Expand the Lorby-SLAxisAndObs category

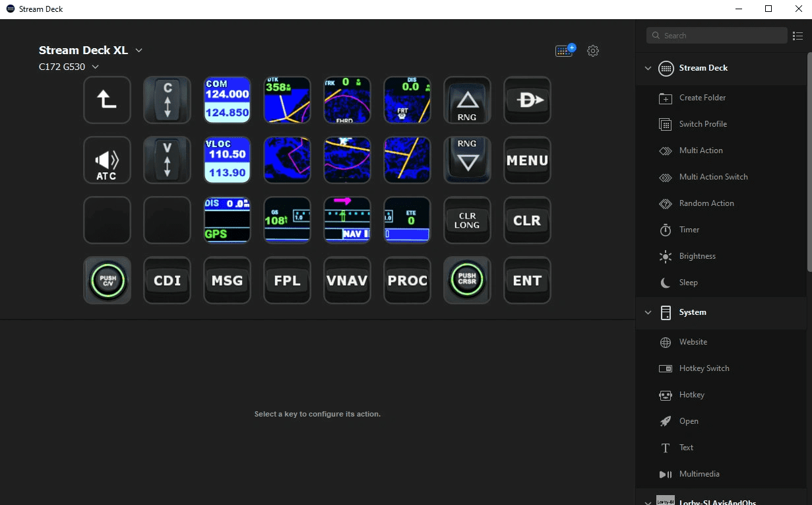pyautogui.click(x=648, y=500)
